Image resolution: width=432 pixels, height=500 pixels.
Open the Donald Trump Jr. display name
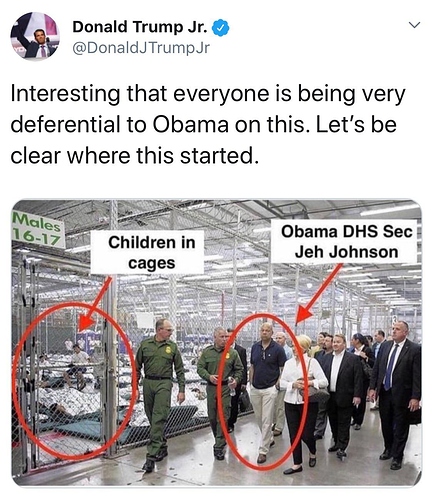[x=140, y=27]
